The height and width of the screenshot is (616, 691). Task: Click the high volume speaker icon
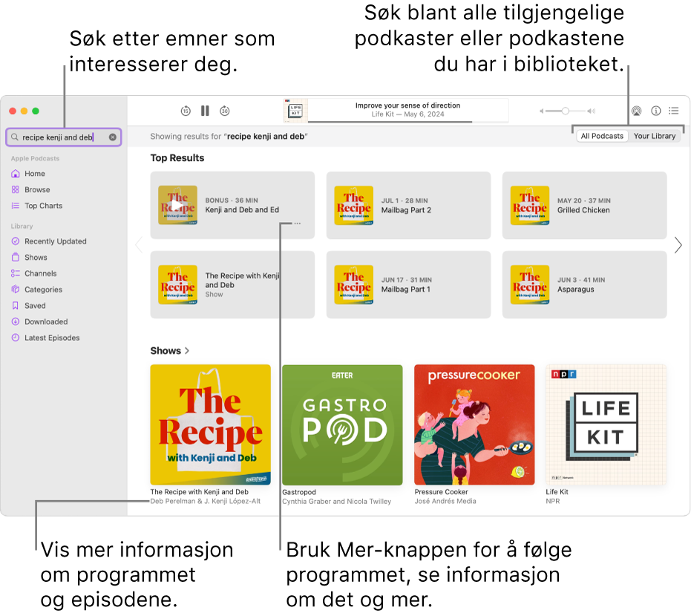[592, 111]
